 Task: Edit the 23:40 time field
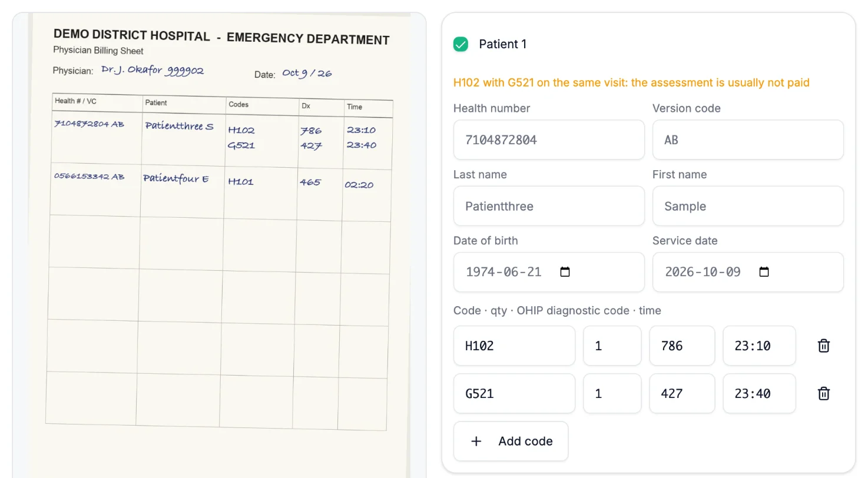[759, 393]
